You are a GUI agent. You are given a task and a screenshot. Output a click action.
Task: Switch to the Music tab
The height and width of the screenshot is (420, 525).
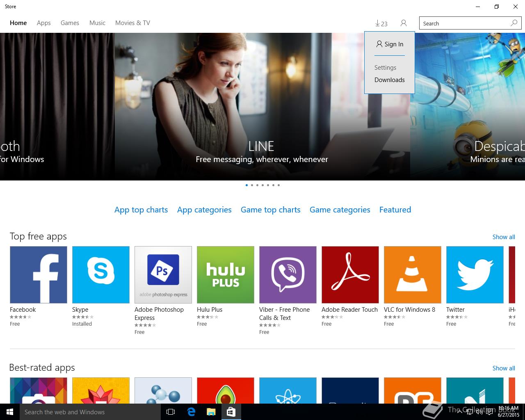[97, 23]
